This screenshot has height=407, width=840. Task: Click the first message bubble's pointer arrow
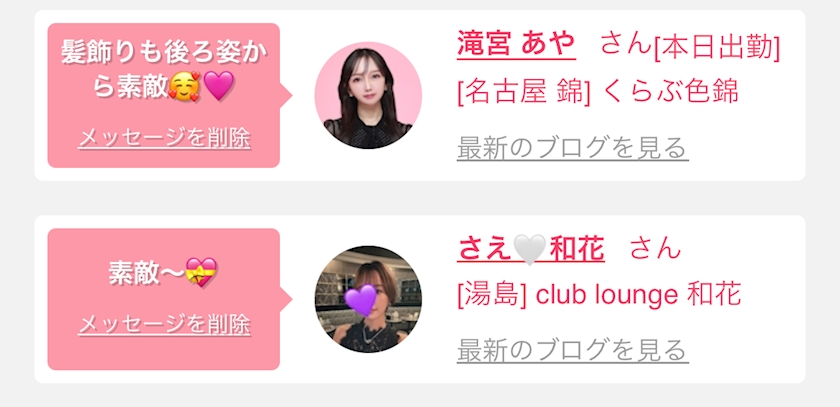[x=286, y=95]
